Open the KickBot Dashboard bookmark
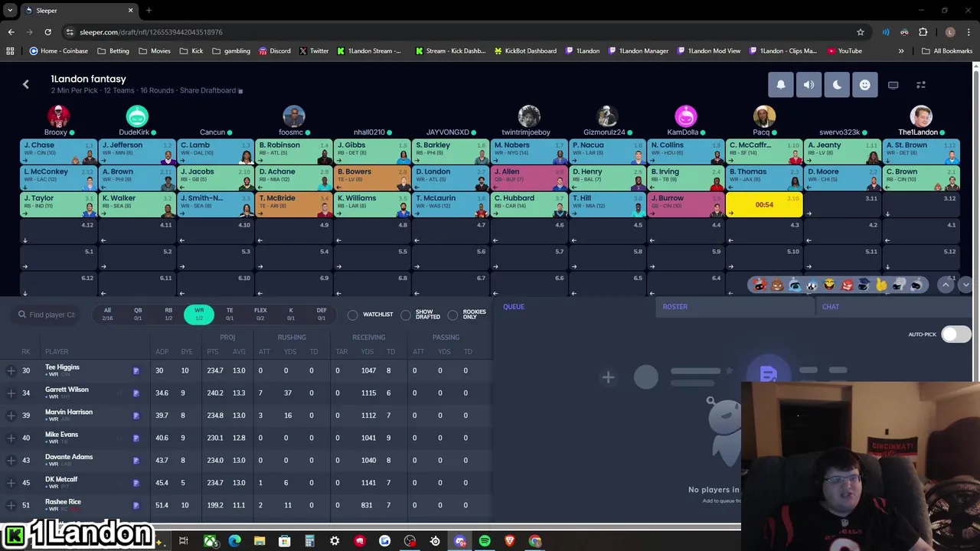980x551 pixels. coord(525,51)
